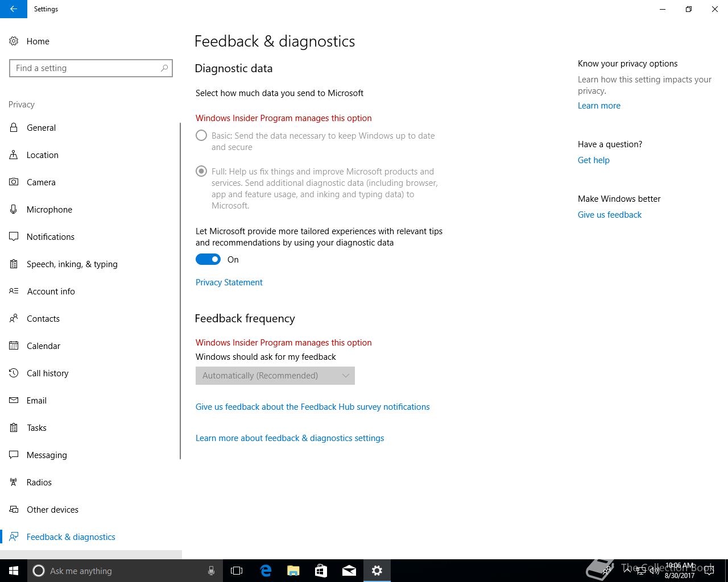Click the Home label in sidebar
This screenshot has height=582, width=728.
[38, 41]
